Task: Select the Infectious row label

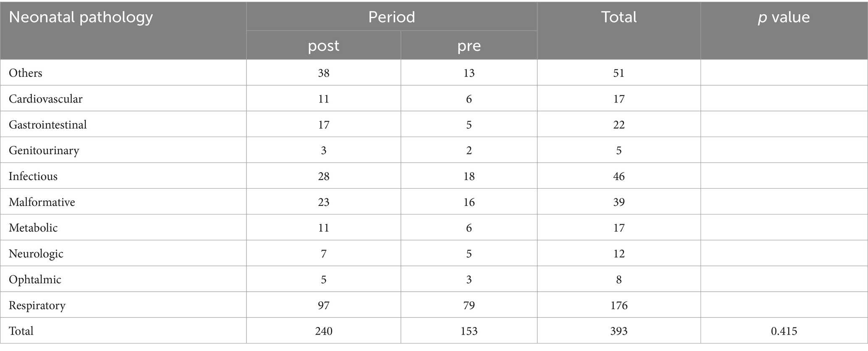Action: pos(33,176)
